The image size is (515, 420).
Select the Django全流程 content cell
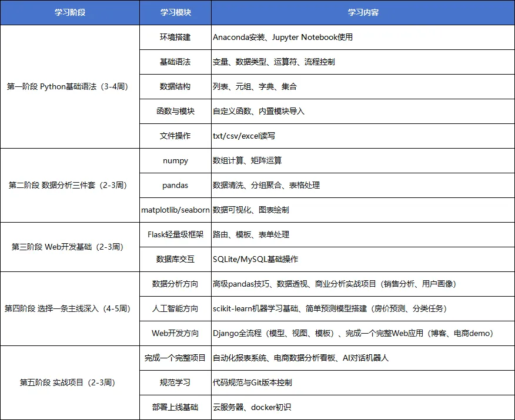click(x=363, y=334)
